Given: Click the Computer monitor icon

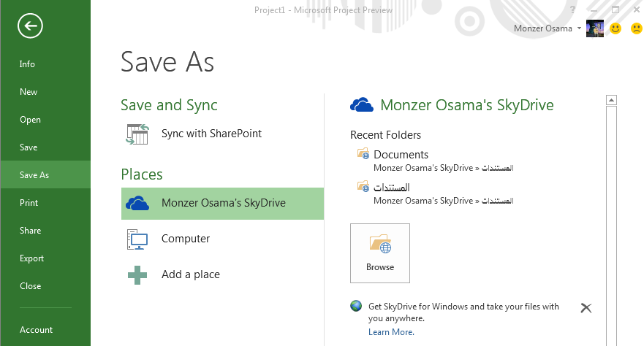Looking at the screenshot, I should (137, 239).
